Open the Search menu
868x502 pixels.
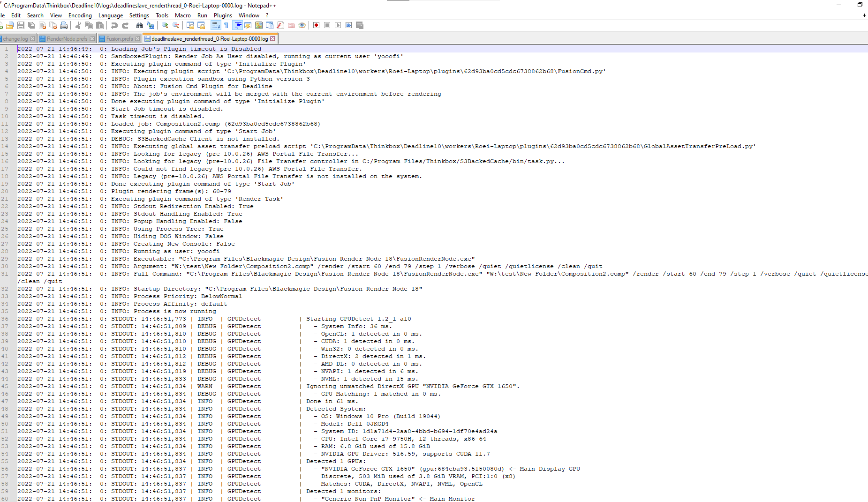(35, 15)
